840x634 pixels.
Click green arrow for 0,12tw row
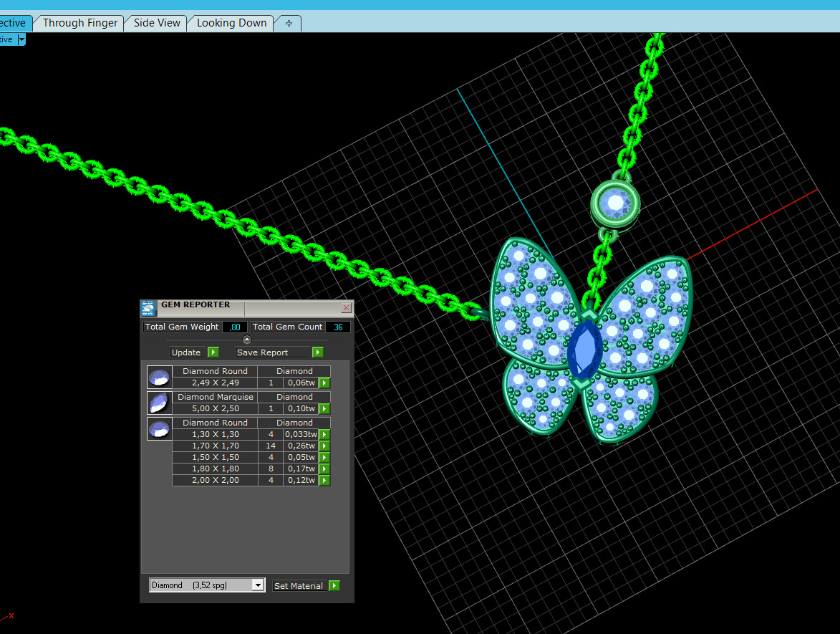pos(324,480)
